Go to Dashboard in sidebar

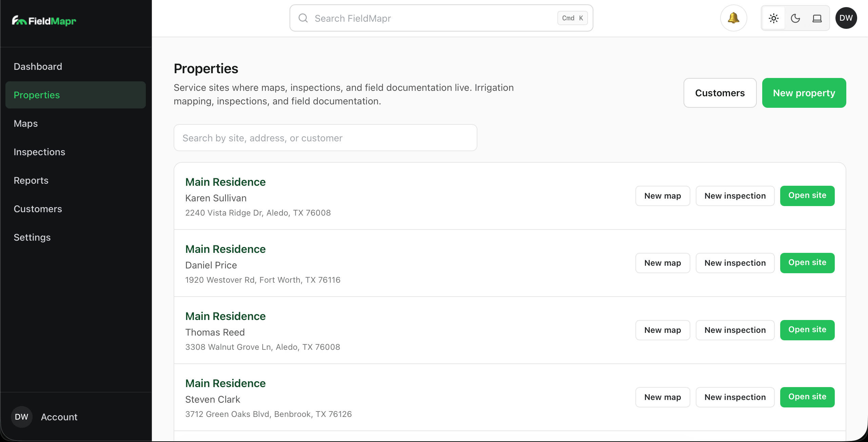(76, 66)
